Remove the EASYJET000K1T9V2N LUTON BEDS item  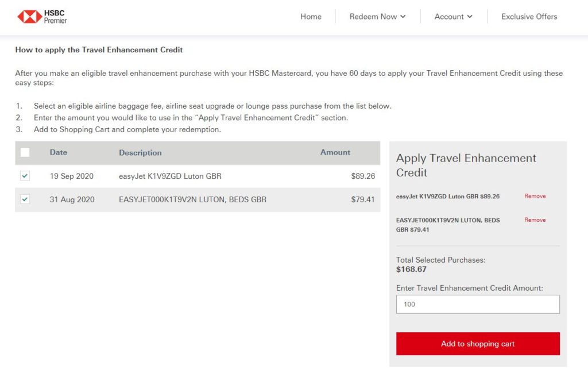coord(535,220)
